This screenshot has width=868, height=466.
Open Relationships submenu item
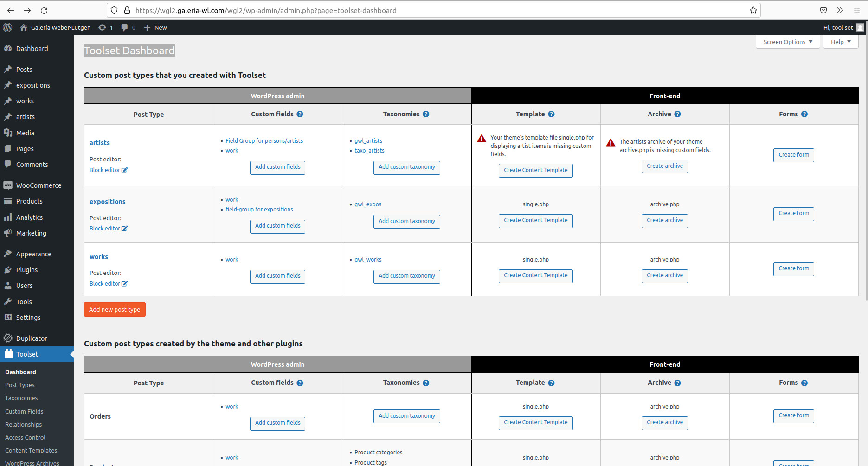point(23,424)
